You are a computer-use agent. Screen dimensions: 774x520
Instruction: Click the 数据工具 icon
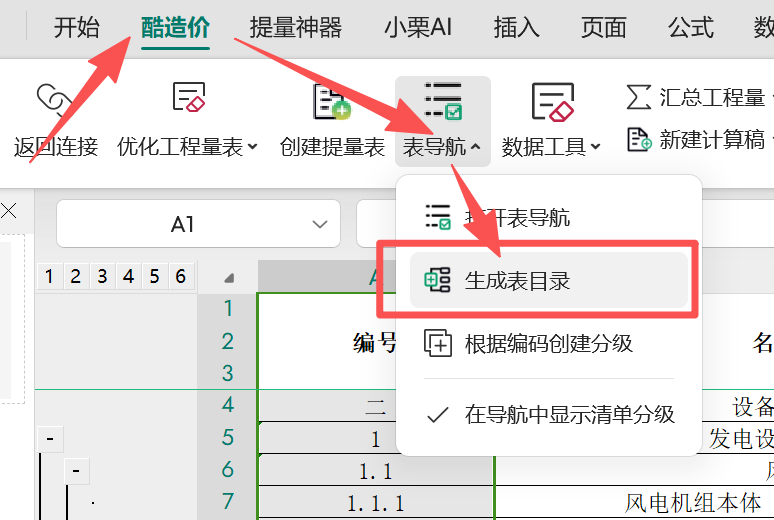[x=552, y=100]
